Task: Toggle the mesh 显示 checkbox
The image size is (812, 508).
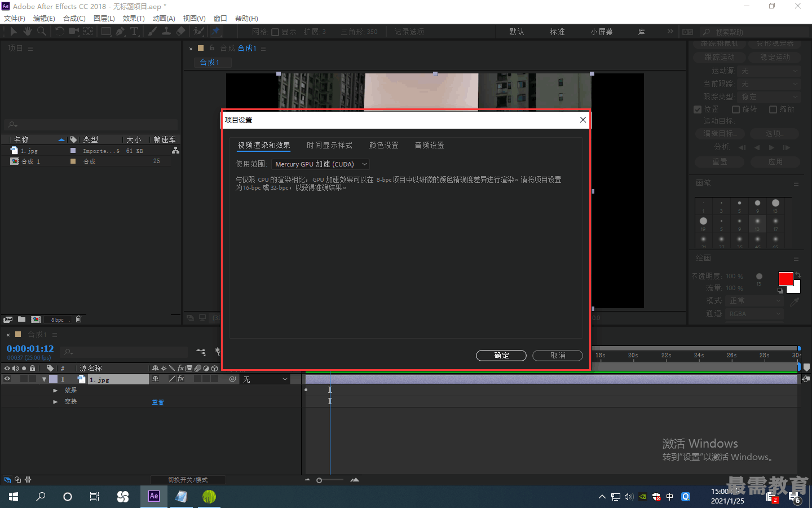Action: tap(275, 32)
